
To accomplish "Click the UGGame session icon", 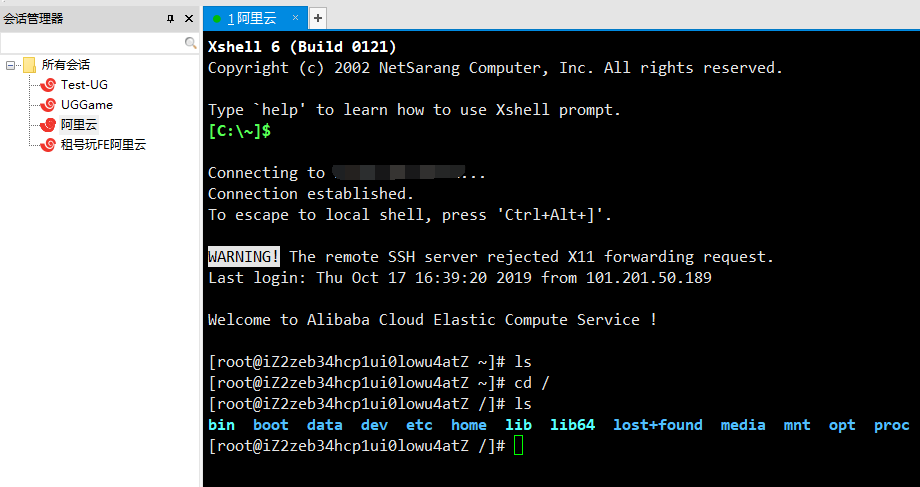I will [x=48, y=105].
